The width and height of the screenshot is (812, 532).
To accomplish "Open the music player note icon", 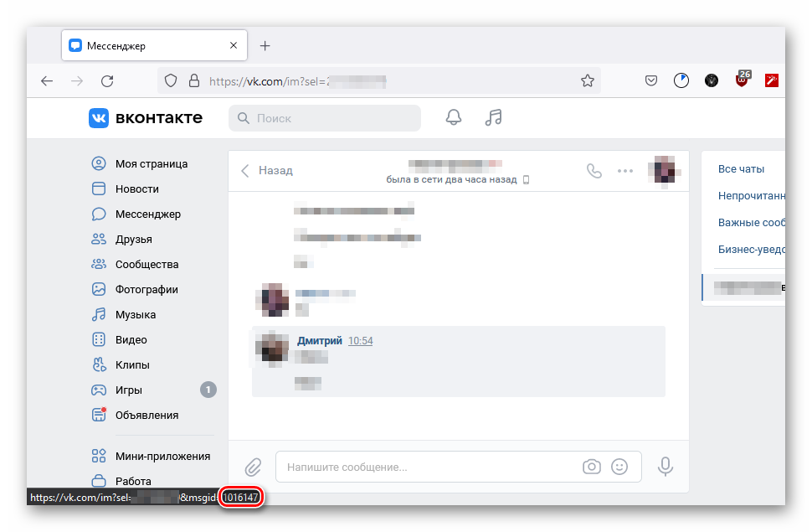I will pos(494,117).
